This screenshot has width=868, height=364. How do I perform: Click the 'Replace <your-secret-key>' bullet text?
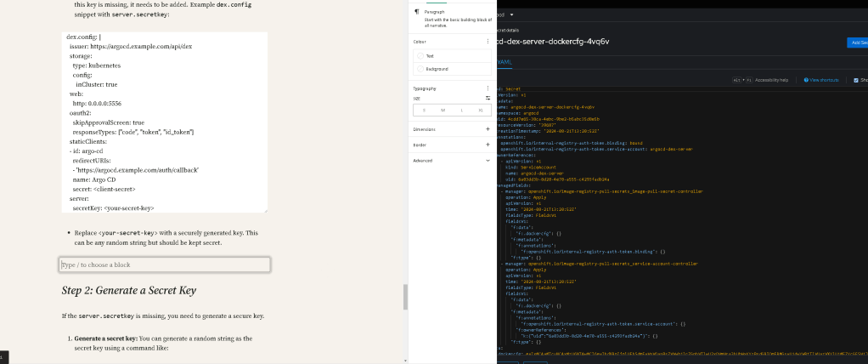[166, 237]
